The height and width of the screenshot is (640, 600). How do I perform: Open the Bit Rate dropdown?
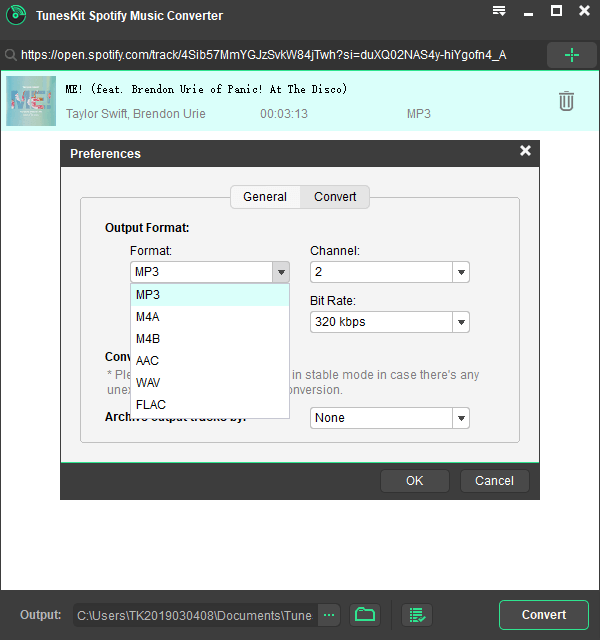[x=390, y=322]
